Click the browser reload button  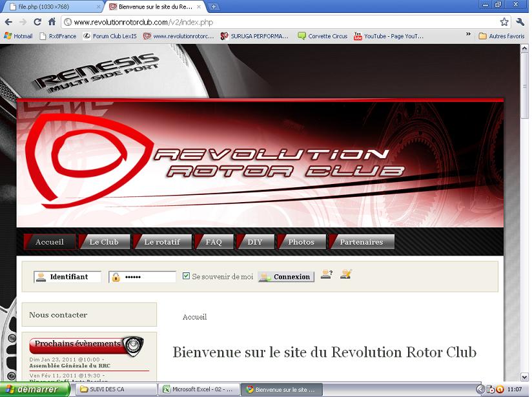point(37,22)
